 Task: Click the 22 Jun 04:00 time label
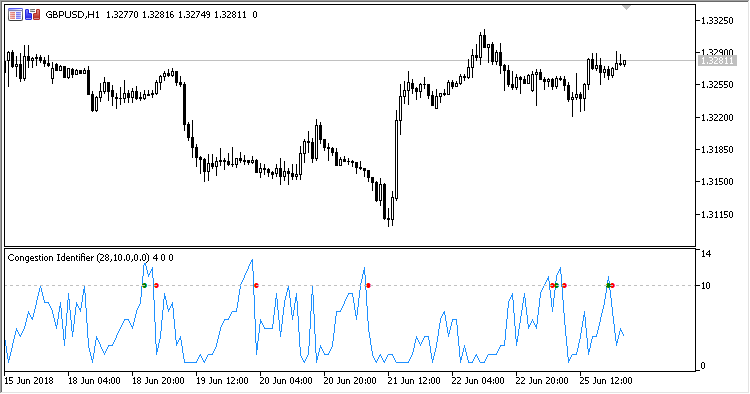click(x=478, y=381)
